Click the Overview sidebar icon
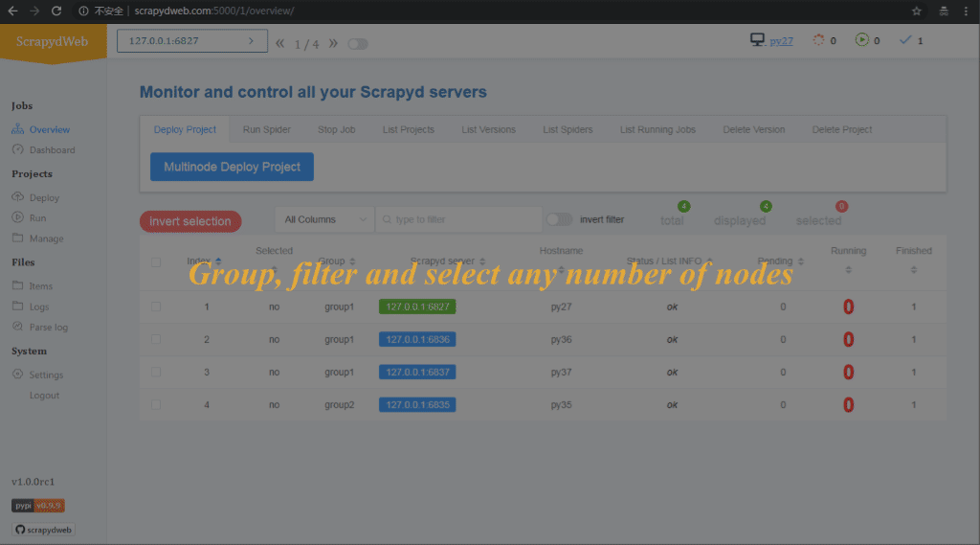 click(17, 129)
